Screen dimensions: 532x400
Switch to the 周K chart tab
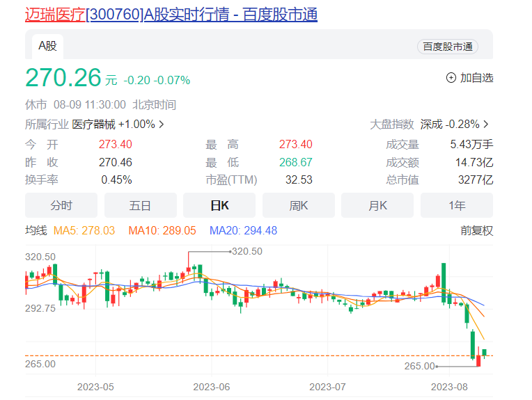click(299, 205)
